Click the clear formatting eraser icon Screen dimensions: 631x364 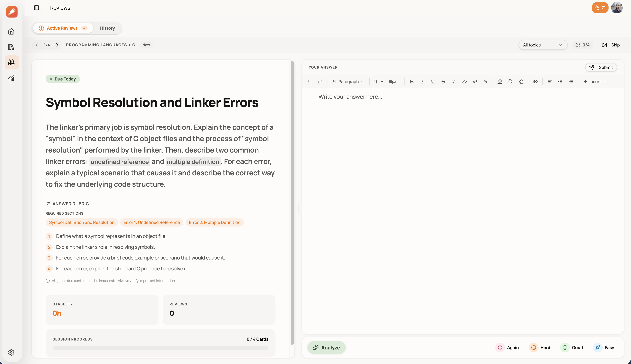[521, 82]
